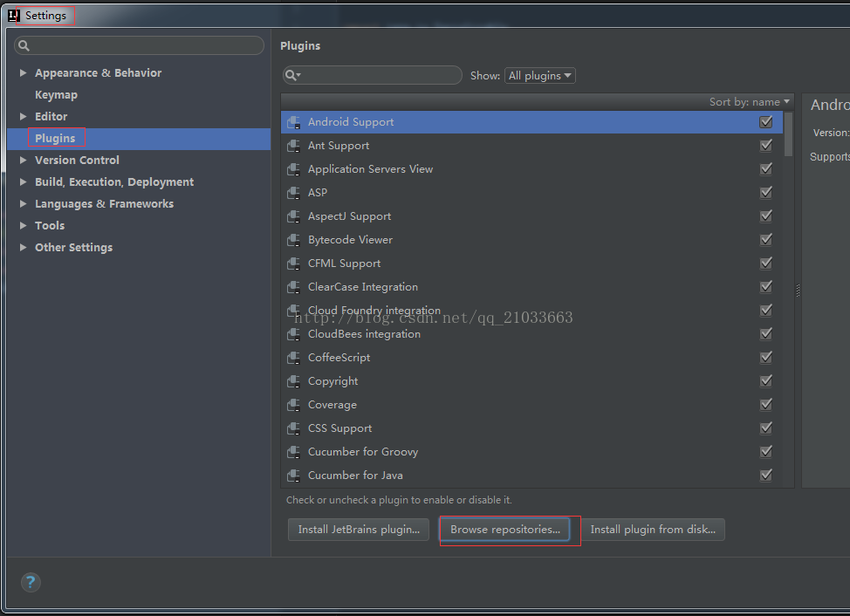Image resolution: width=850 pixels, height=616 pixels.
Task: Click the Bytecode Viewer plugin icon
Action: tap(293, 240)
